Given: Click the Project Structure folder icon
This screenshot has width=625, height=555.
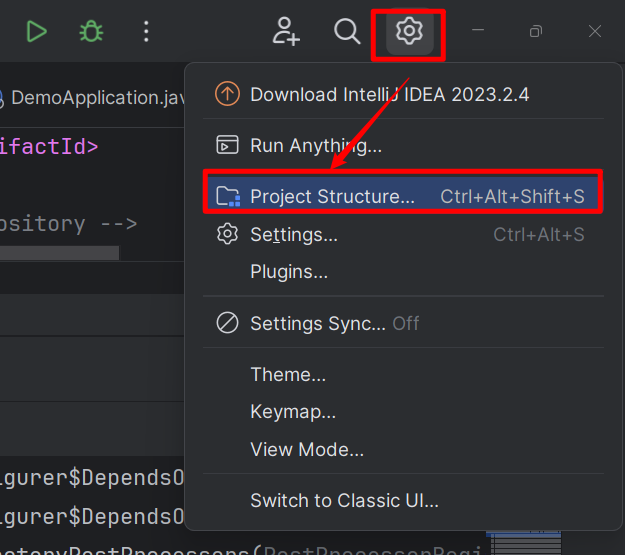Looking at the screenshot, I should [x=228, y=197].
